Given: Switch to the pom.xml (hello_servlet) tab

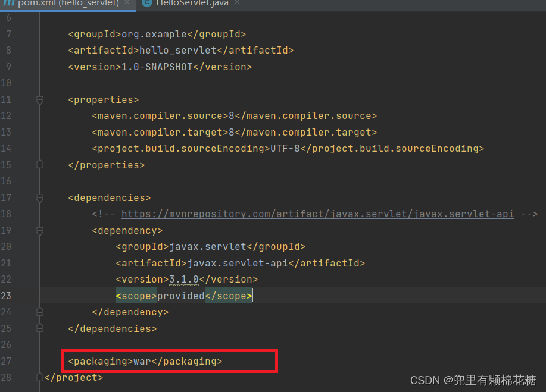Looking at the screenshot, I should click(x=68, y=4).
